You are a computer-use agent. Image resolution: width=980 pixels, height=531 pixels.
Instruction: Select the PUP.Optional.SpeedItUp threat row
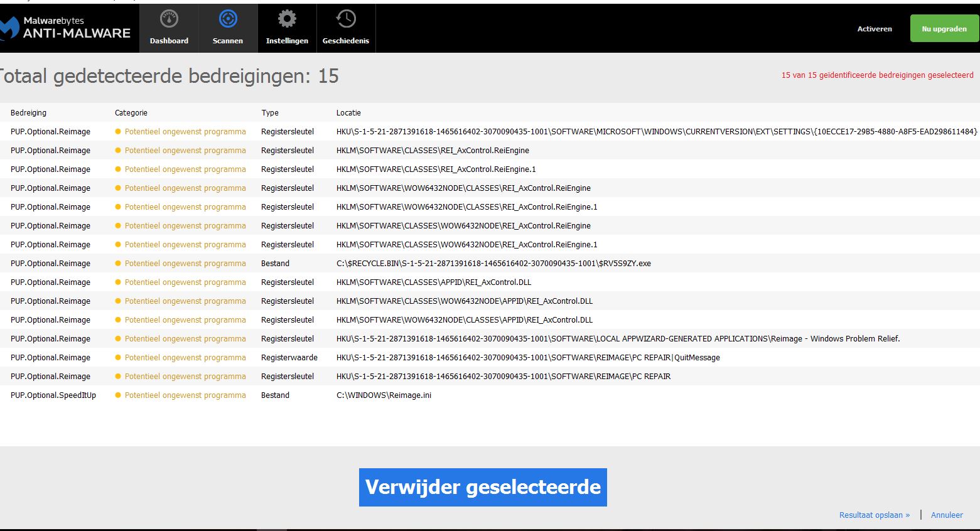click(x=53, y=395)
